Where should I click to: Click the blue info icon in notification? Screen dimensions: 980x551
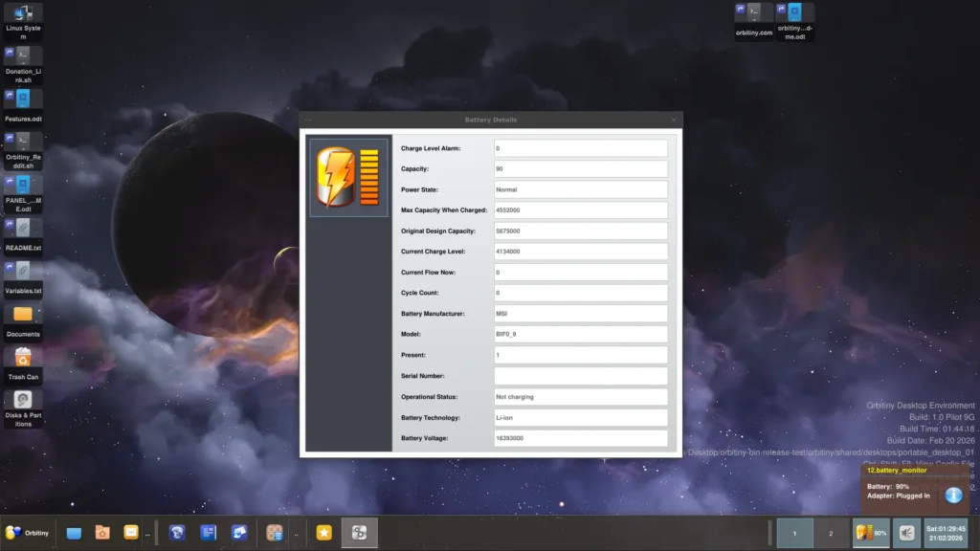coord(953,495)
